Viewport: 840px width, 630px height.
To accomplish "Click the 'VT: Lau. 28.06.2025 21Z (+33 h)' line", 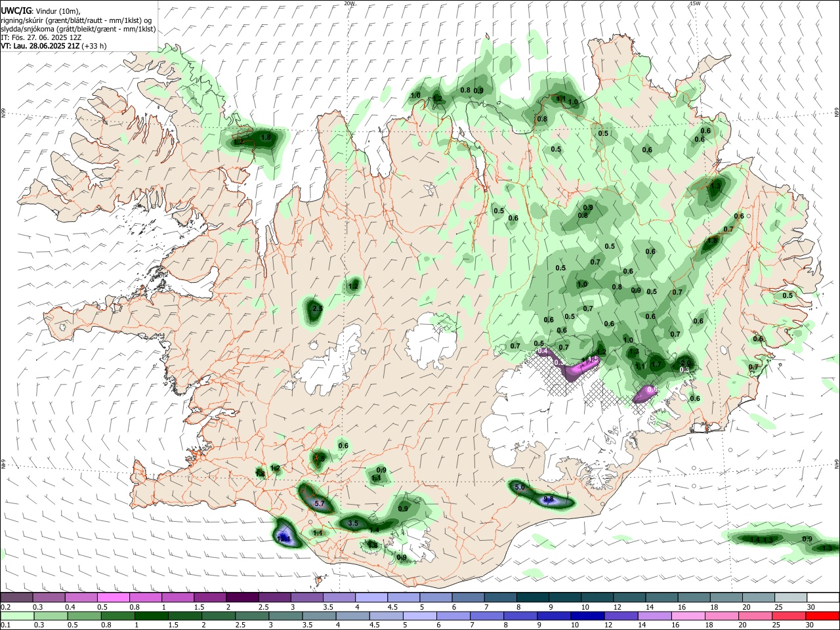I will tap(54, 46).
